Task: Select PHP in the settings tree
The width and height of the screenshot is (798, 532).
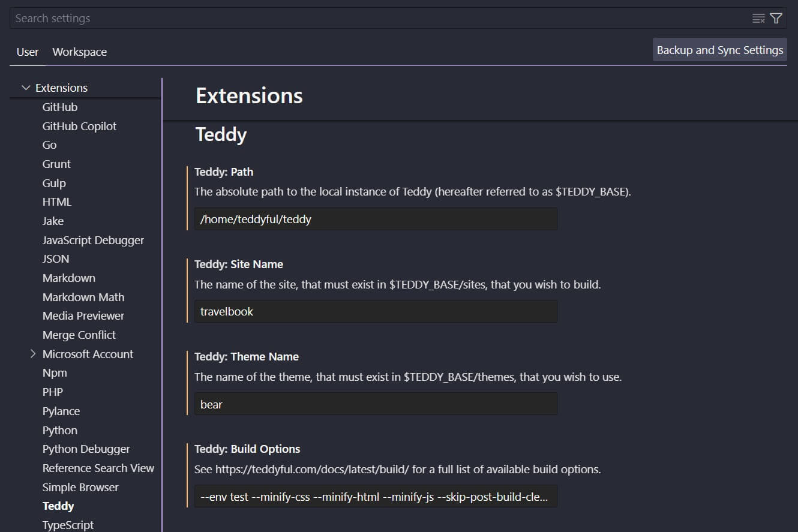Action: pos(53,392)
